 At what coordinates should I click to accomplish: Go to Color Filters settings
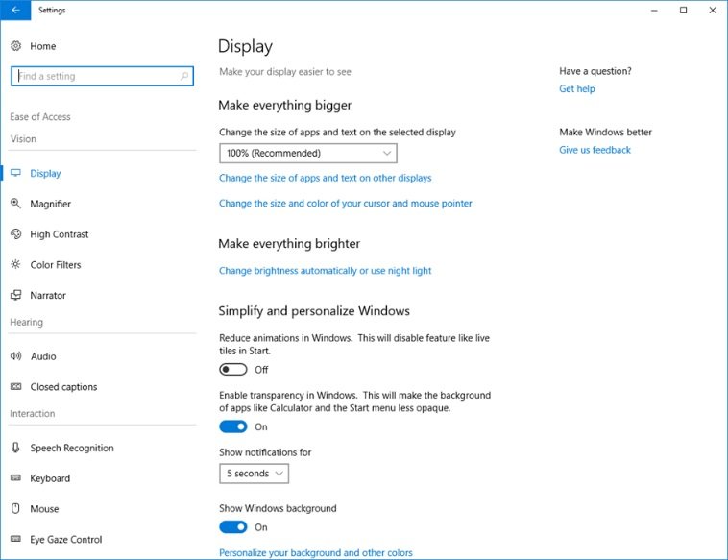click(x=56, y=265)
